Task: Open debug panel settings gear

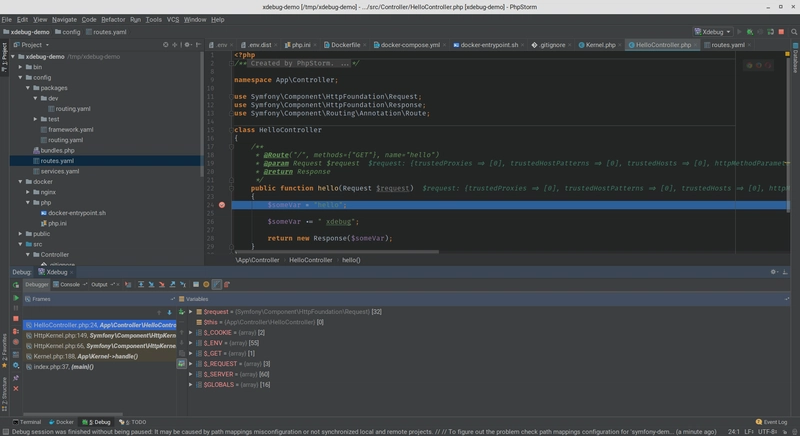Action: click(x=774, y=272)
